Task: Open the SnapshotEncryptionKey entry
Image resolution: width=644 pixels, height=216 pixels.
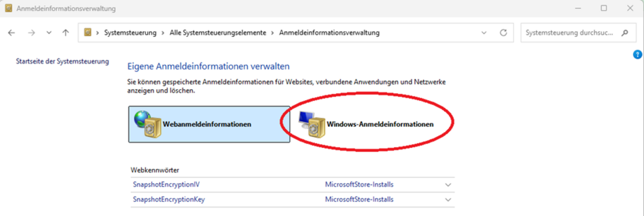Action: point(169,199)
